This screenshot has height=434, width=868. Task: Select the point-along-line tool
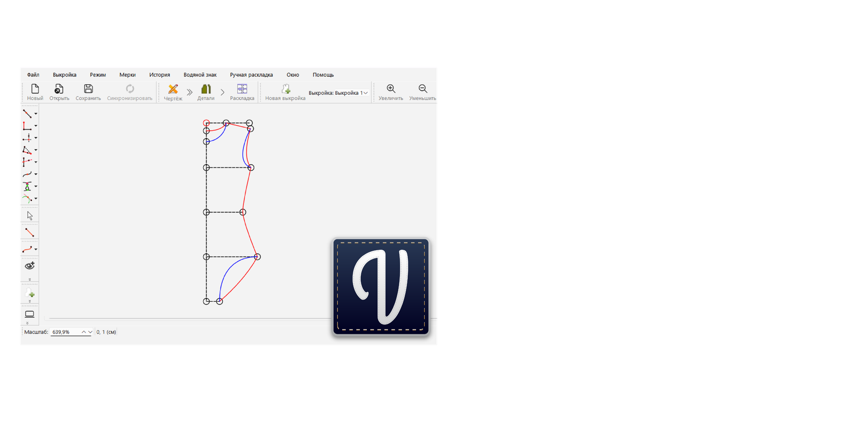pos(27,114)
